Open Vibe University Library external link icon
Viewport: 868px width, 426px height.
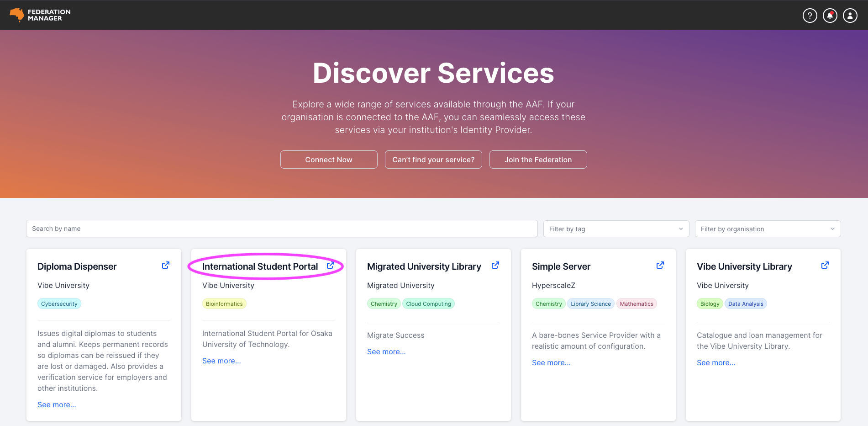tap(825, 265)
